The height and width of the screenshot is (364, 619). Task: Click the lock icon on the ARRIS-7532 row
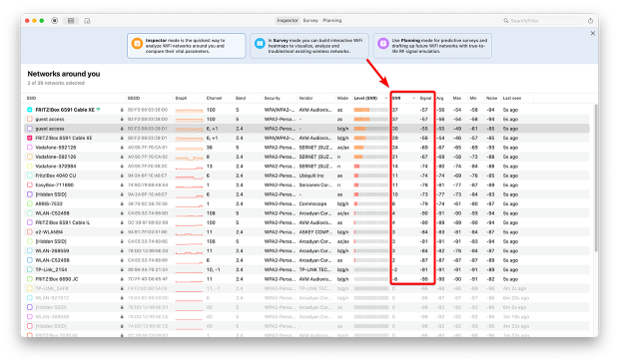pyautogui.click(x=122, y=203)
